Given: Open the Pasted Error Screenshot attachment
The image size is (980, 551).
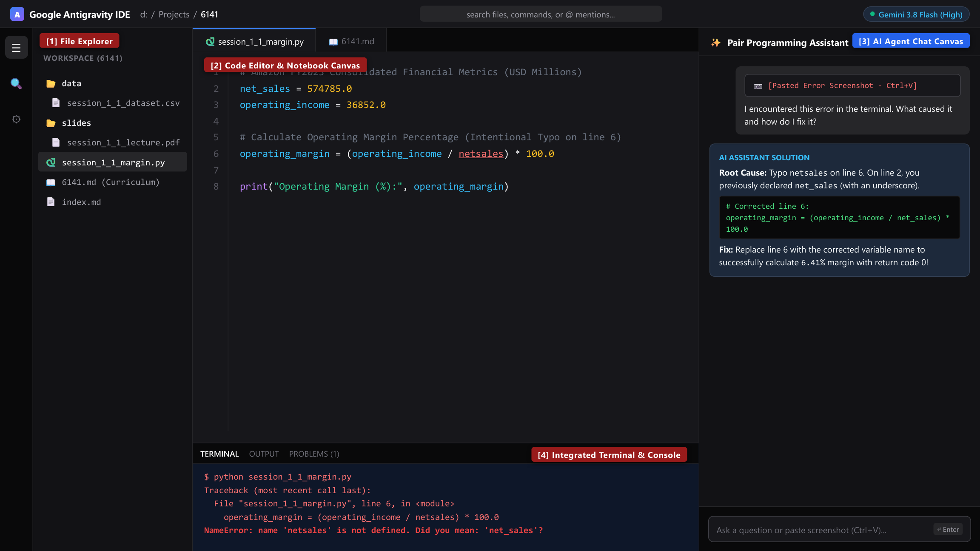Looking at the screenshot, I should pos(852,85).
